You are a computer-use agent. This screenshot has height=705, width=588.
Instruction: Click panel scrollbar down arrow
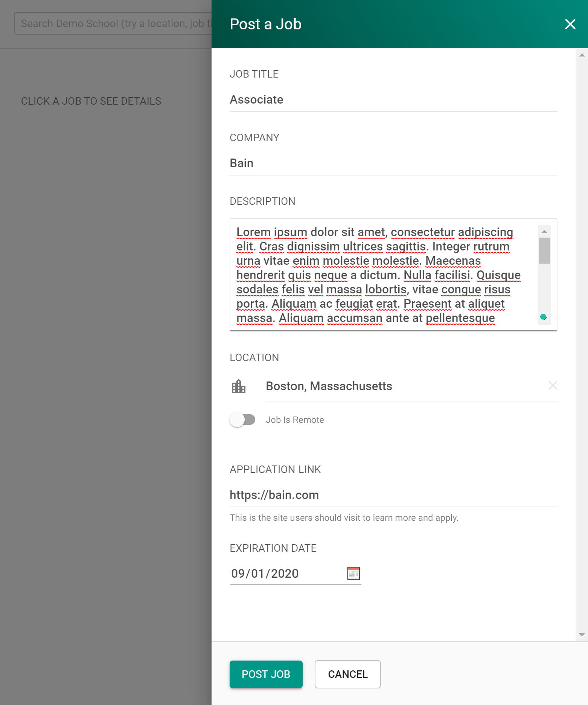(582, 635)
